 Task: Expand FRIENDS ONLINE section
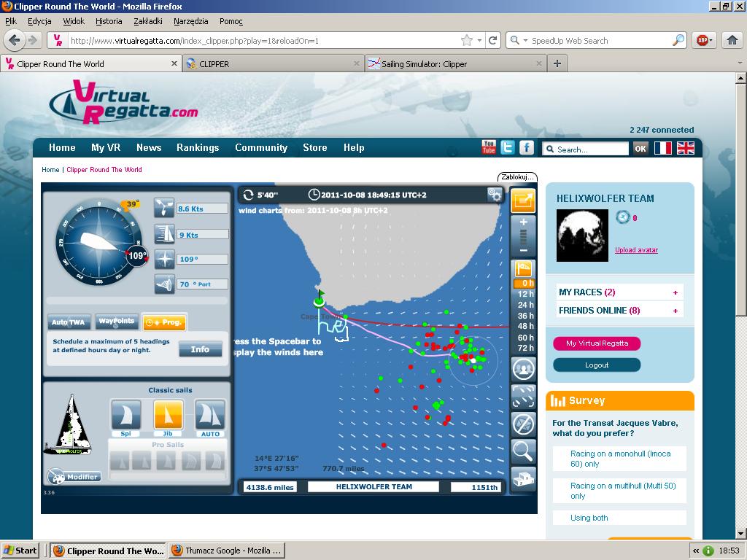[676, 311]
